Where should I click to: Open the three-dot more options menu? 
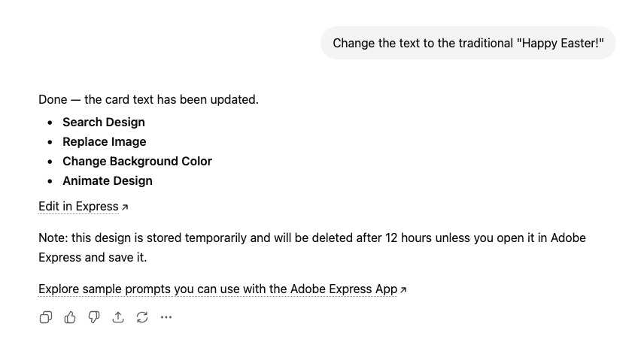(x=166, y=317)
